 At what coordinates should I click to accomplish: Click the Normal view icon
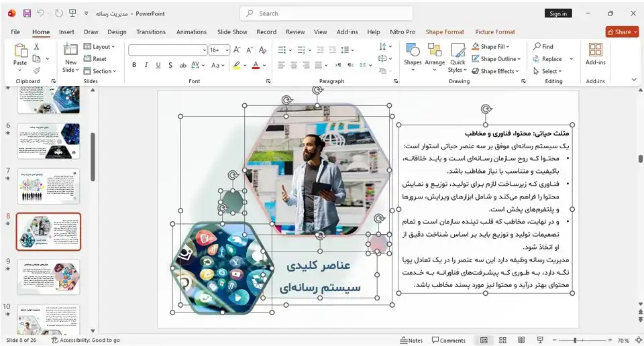[484, 340]
